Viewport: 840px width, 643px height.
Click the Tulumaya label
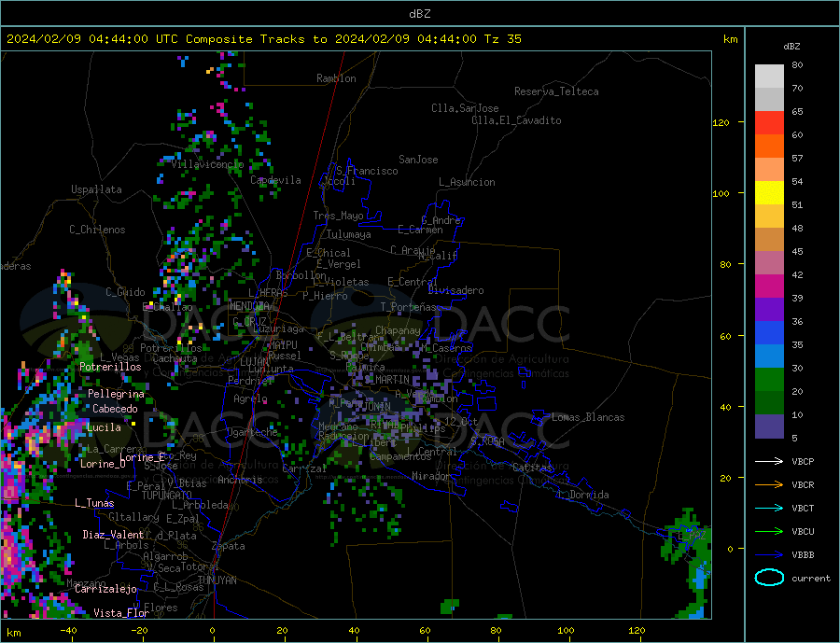(x=348, y=234)
